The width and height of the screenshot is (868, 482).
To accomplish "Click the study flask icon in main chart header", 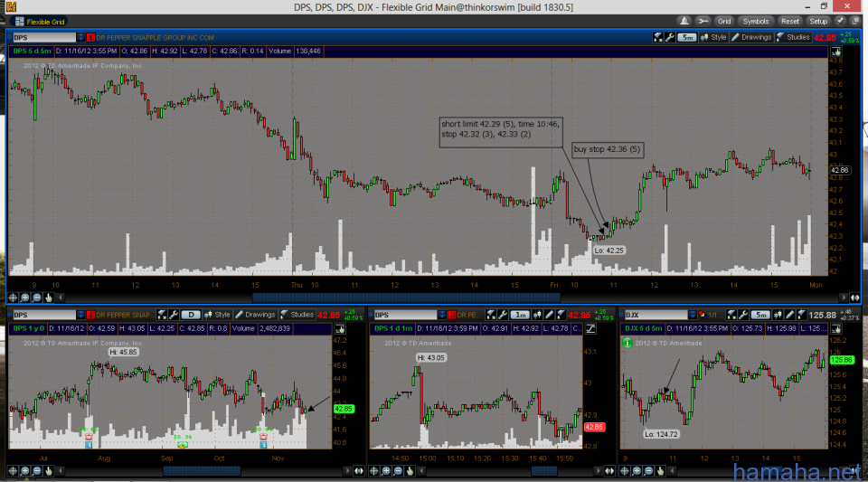I will coord(658,37).
